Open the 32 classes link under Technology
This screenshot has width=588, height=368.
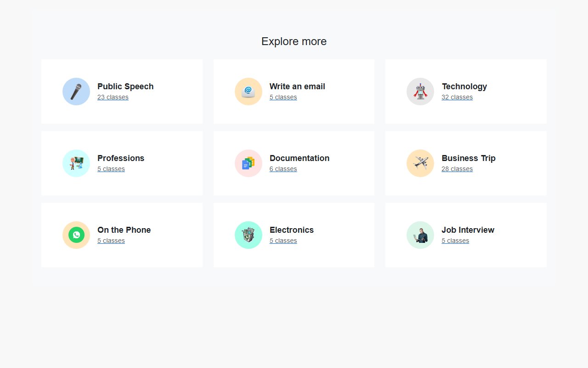pos(457,97)
